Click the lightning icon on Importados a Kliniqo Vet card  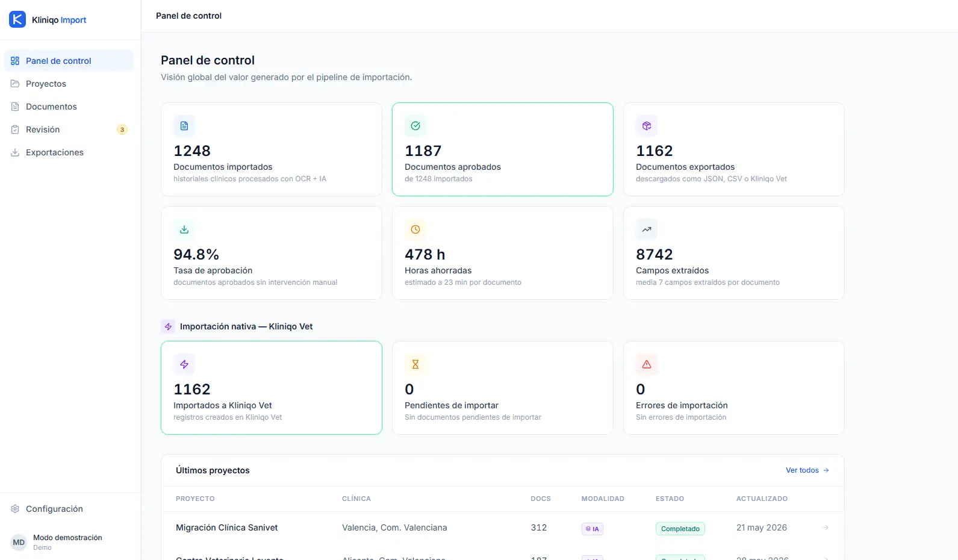tap(184, 364)
